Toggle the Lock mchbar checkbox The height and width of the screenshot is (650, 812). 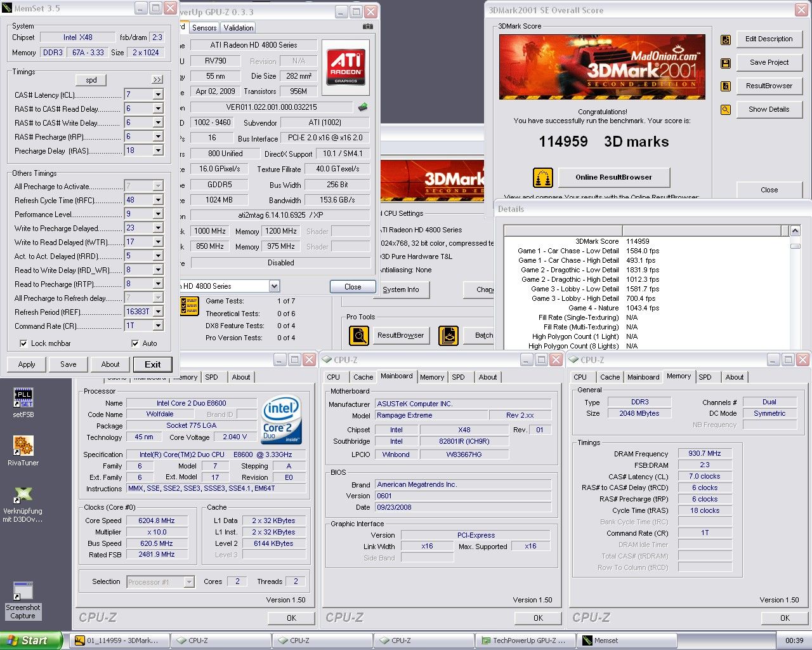(x=23, y=343)
